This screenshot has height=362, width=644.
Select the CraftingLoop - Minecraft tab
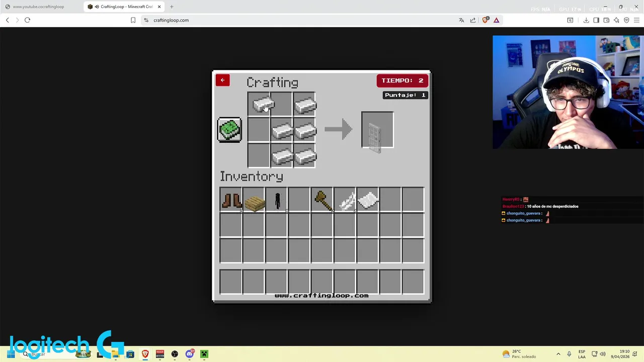(x=123, y=7)
